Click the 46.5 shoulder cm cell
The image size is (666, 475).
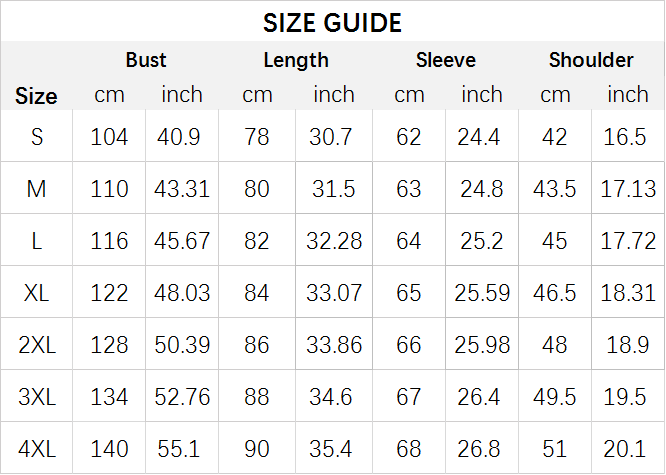(x=555, y=293)
